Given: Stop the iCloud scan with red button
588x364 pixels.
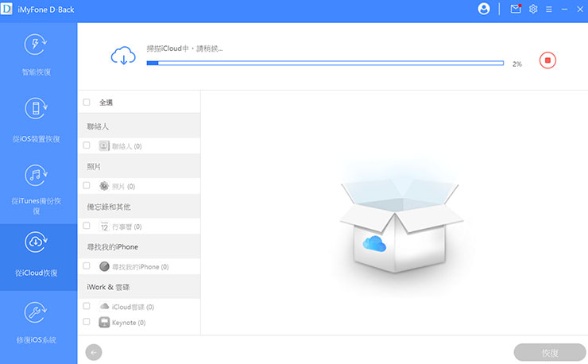Looking at the screenshot, I should tap(547, 60).
